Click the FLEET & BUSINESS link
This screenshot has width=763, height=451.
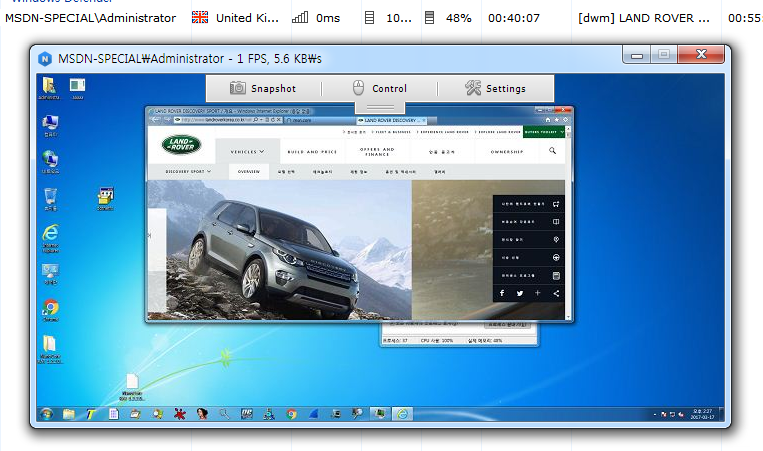point(391,132)
